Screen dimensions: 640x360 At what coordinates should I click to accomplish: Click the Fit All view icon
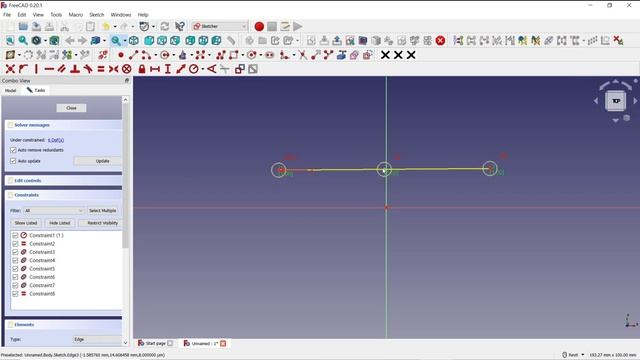(10, 40)
